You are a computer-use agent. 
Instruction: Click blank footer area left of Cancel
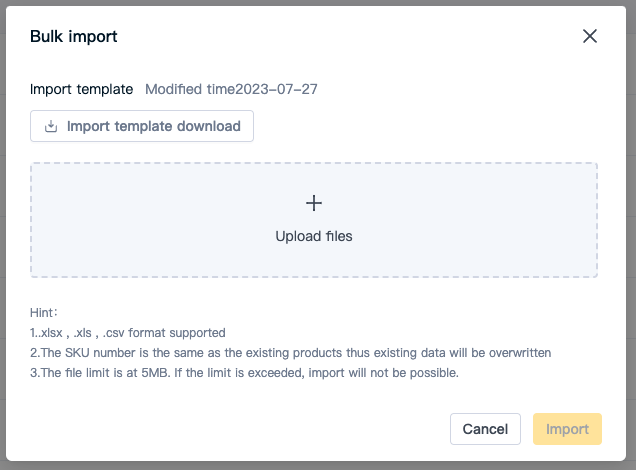(235, 429)
